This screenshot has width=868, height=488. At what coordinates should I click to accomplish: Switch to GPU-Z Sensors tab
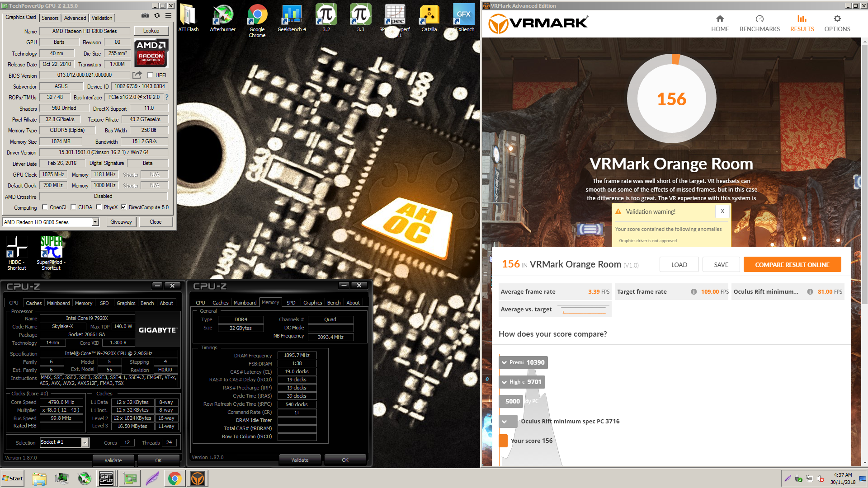50,18
